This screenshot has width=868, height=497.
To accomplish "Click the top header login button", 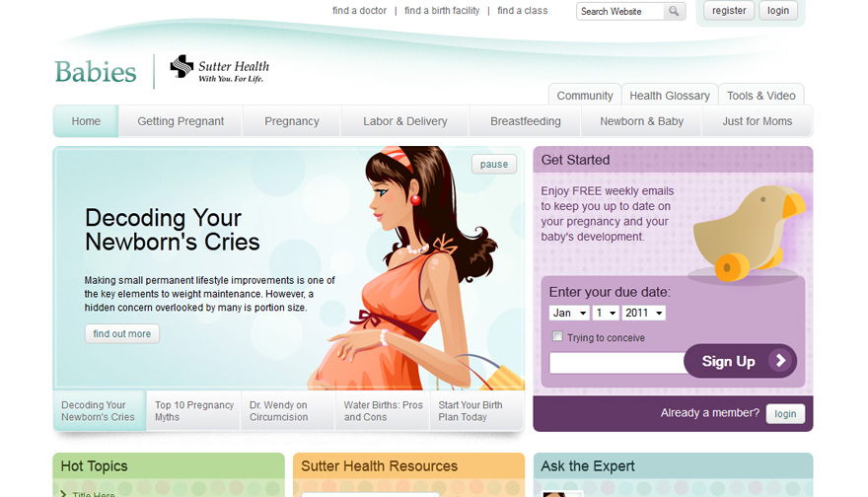I will (778, 11).
